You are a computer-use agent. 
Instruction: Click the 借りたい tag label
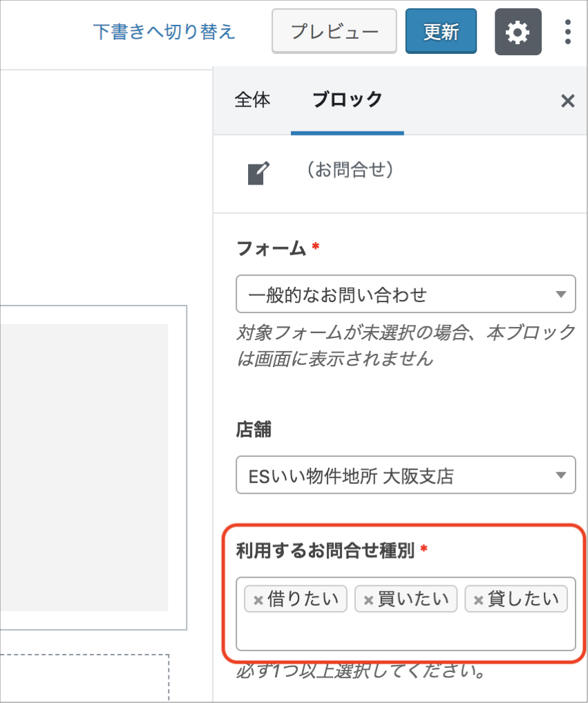click(x=303, y=599)
